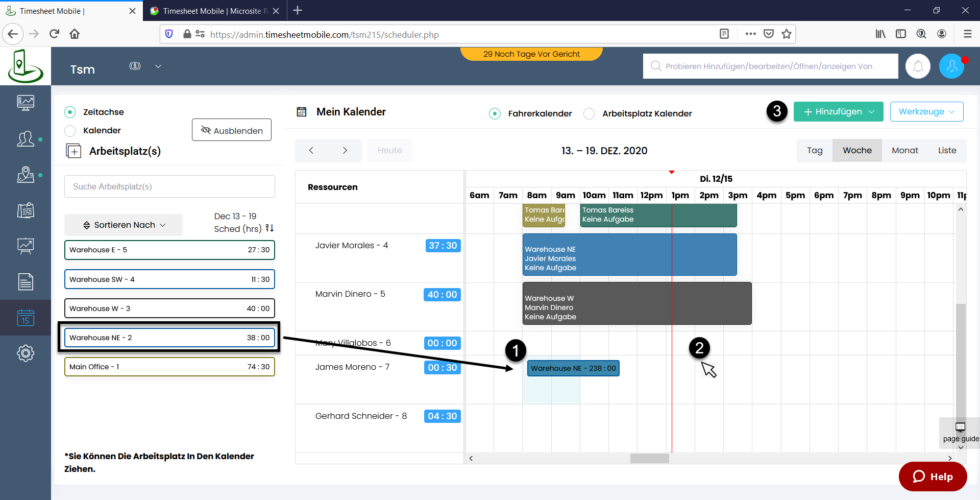980x500 pixels.
Task: Click the Ausblenden button
Action: (x=232, y=130)
